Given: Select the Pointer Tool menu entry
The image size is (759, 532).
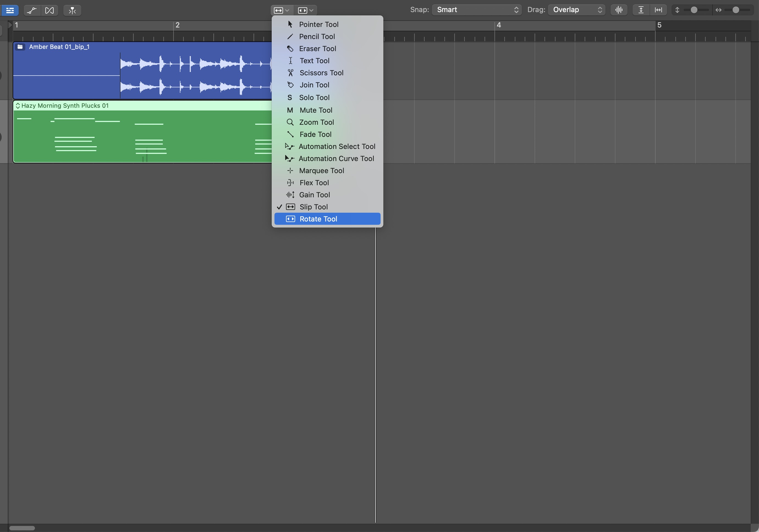Looking at the screenshot, I should tap(327, 24).
